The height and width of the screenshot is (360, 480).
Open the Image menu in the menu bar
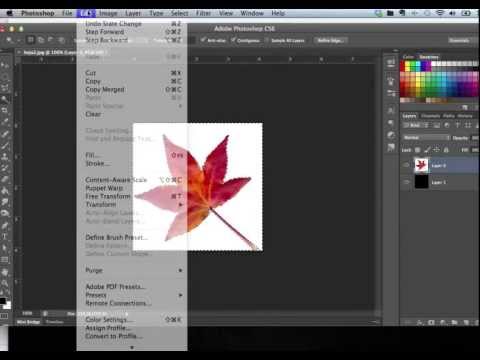[x=108, y=13]
